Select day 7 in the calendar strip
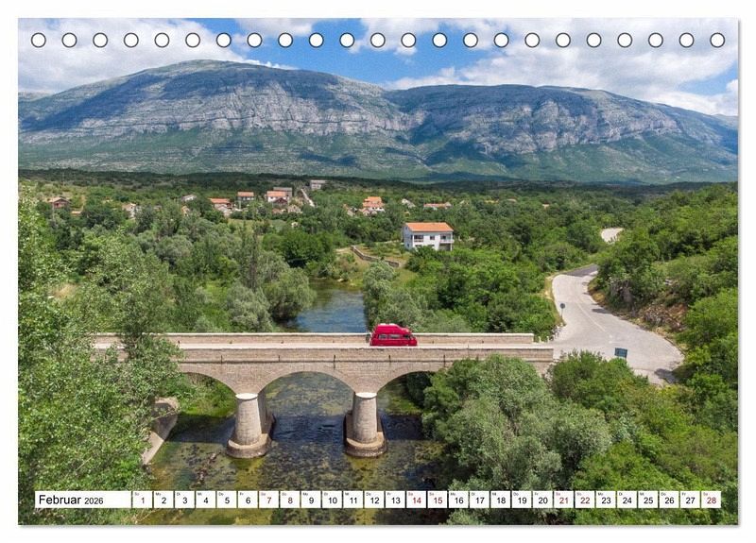The height and width of the screenshot is (543, 756). [x=268, y=500]
